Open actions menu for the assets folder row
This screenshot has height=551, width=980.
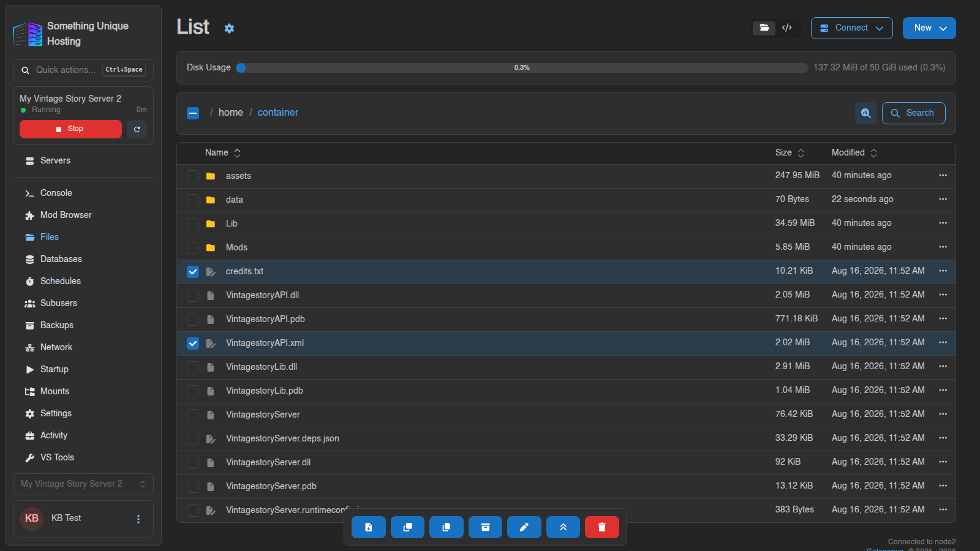(x=943, y=175)
